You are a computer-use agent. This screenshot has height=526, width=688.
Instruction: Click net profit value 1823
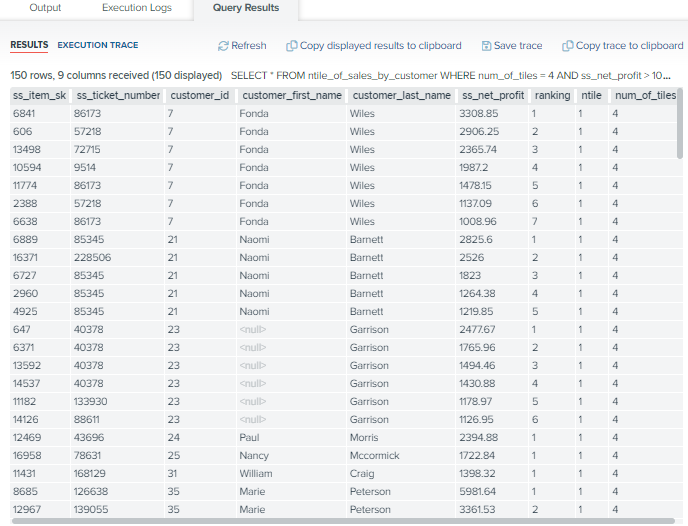tap(470, 276)
